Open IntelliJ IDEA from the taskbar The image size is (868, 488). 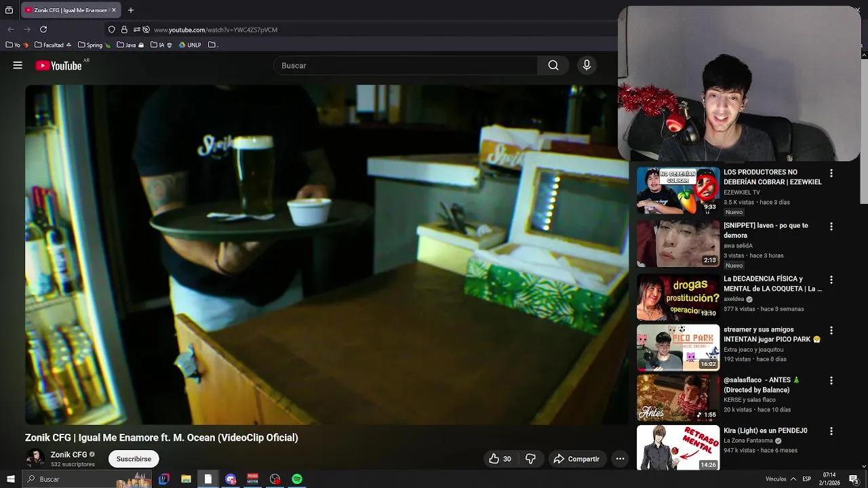tap(164, 479)
